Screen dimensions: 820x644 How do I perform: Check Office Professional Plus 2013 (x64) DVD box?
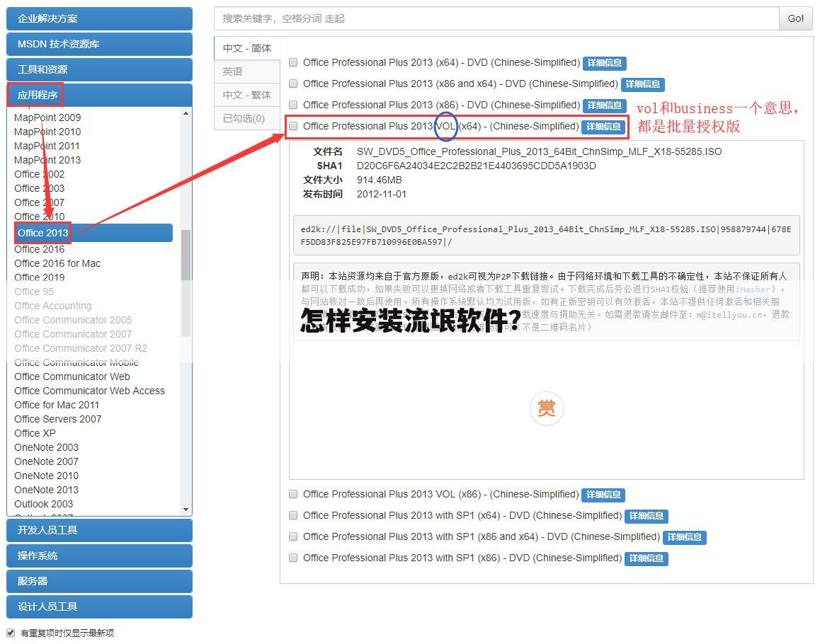(x=293, y=63)
